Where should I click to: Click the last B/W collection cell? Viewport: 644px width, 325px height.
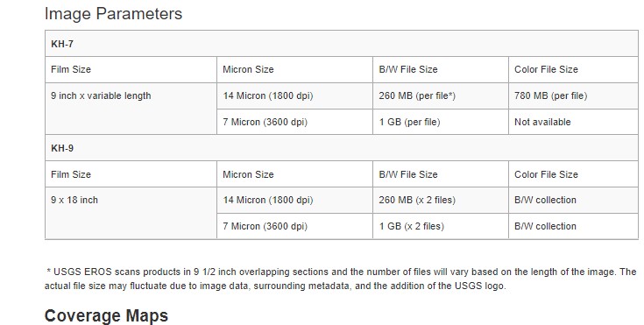pyautogui.click(x=573, y=226)
